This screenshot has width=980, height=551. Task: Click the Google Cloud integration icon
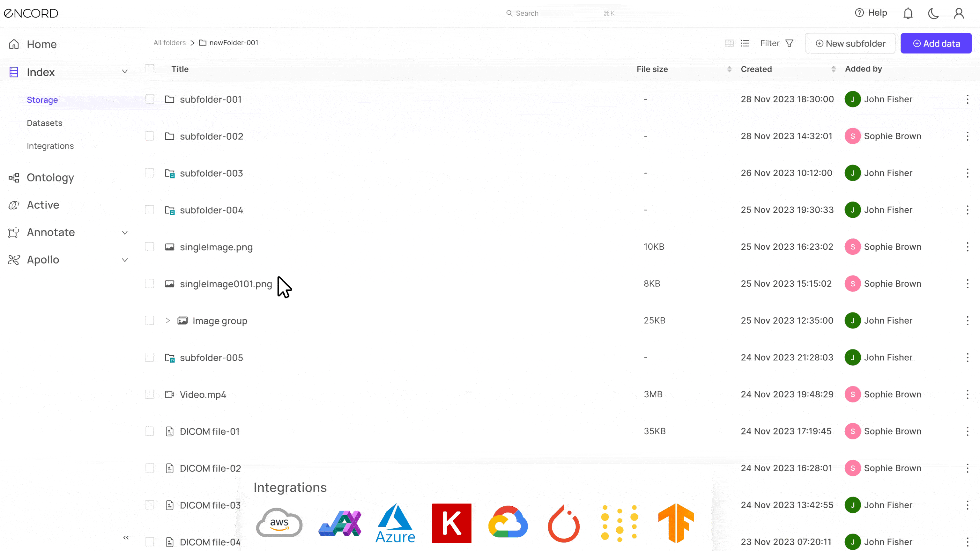[508, 523]
